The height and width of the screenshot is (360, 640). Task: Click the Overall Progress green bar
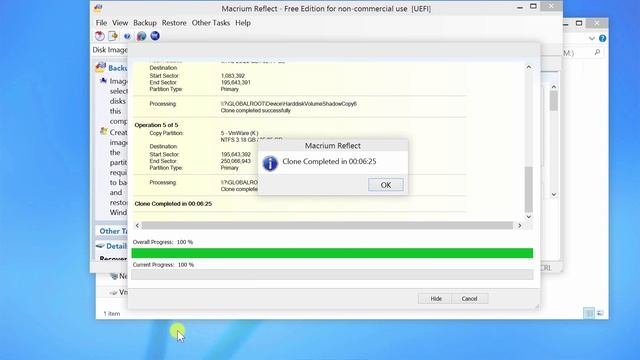pyautogui.click(x=332, y=253)
